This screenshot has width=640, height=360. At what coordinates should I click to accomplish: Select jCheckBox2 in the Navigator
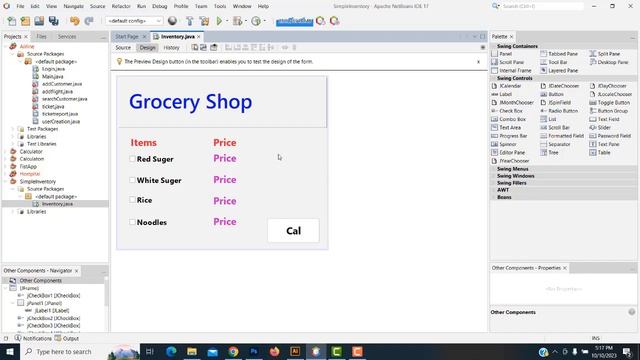click(x=53, y=318)
